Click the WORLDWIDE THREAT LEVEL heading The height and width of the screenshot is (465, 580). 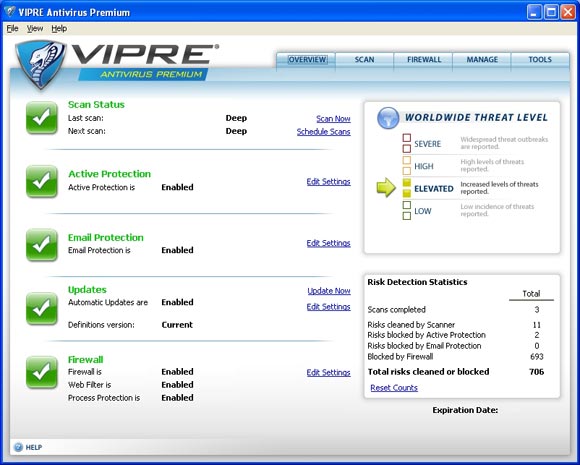tap(476, 118)
